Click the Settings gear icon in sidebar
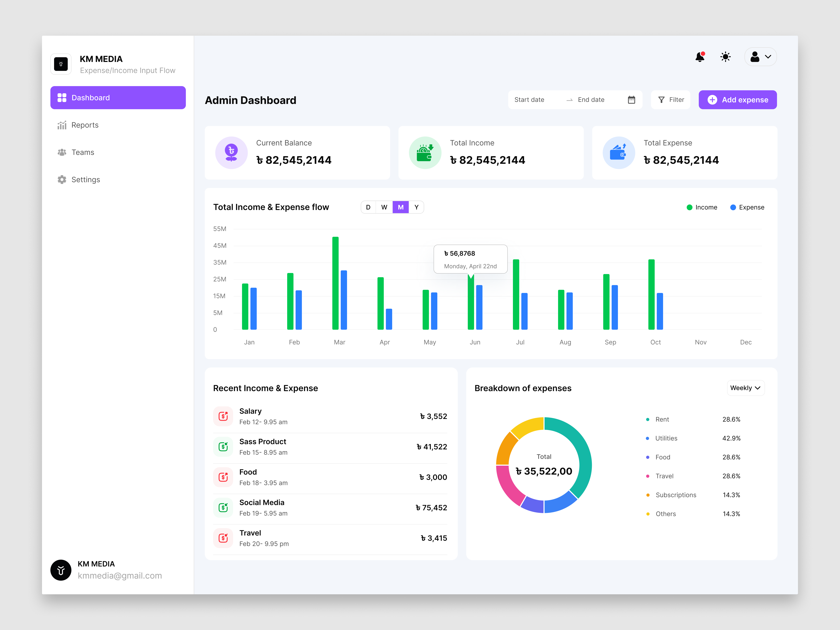 pos(62,180)
